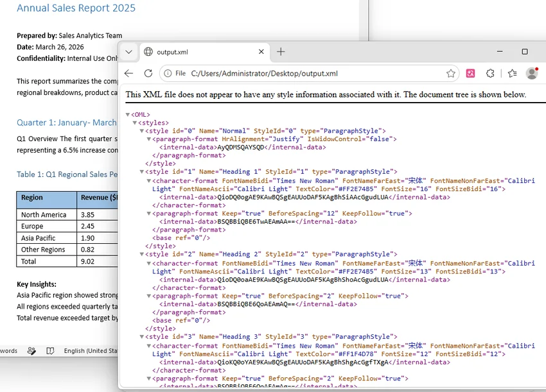Screen dimensions: 546x392
Task: Click the Europe table cell
Action: pos(46,226)
